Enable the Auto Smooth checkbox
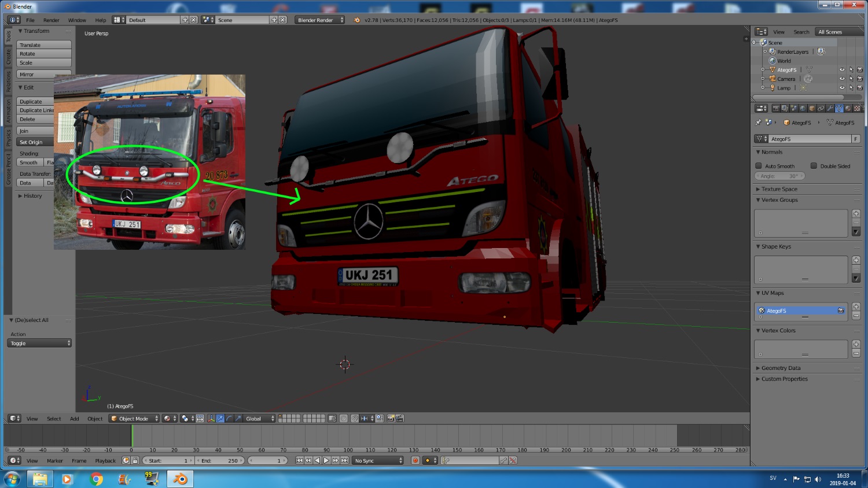868x488 pixels. [759, 166]
